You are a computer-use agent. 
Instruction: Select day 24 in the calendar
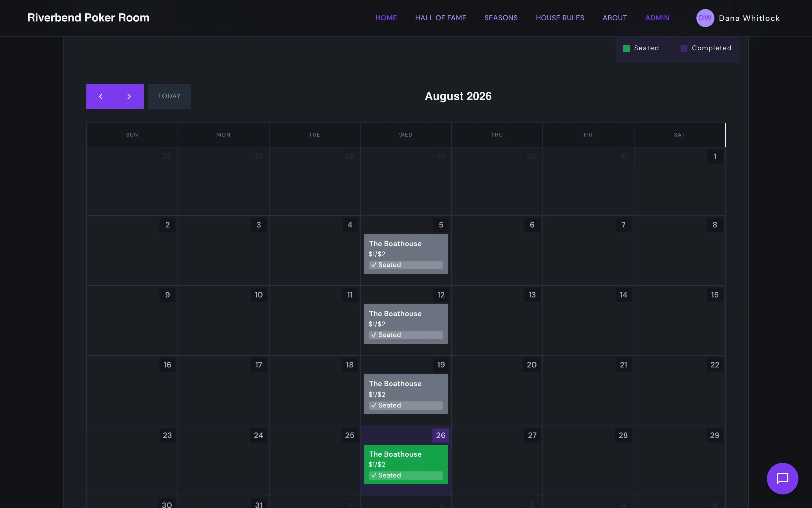click(x=259, y=435)
